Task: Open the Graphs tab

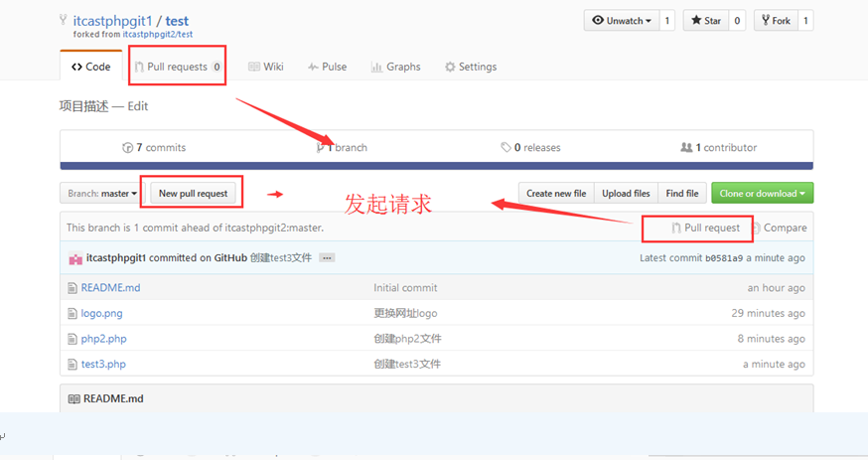Action: pos(396,67)
